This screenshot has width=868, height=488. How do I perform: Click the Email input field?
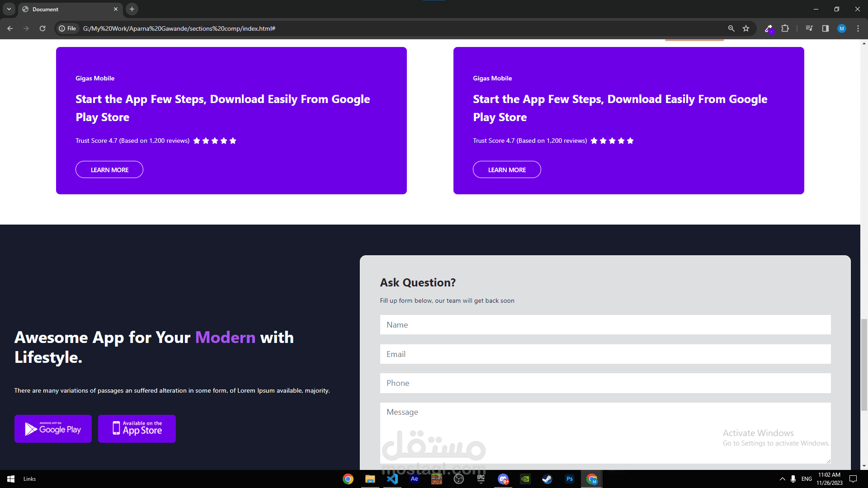pos(605,354)
